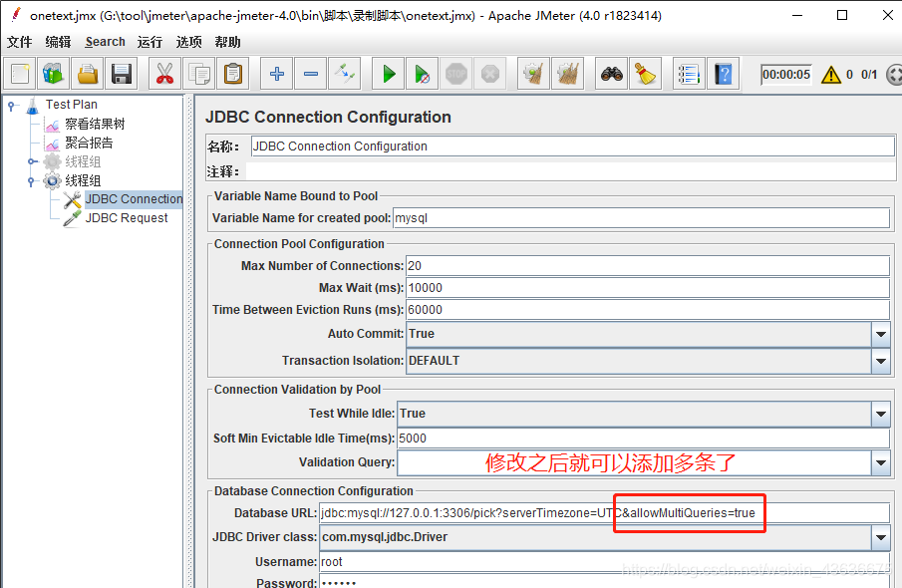Open the Templates toolbar icon
This screenshot has width=902, height=588.
(x=54, y=74)
